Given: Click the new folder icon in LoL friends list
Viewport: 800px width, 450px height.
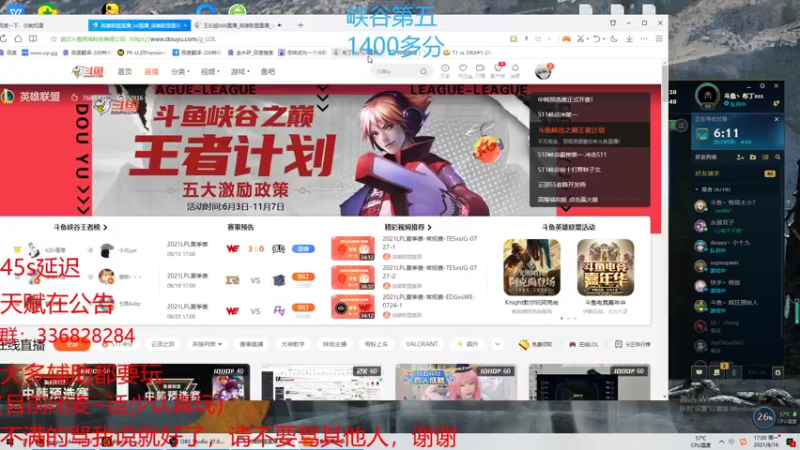Looking at the screenshot, I should [753, 158].
